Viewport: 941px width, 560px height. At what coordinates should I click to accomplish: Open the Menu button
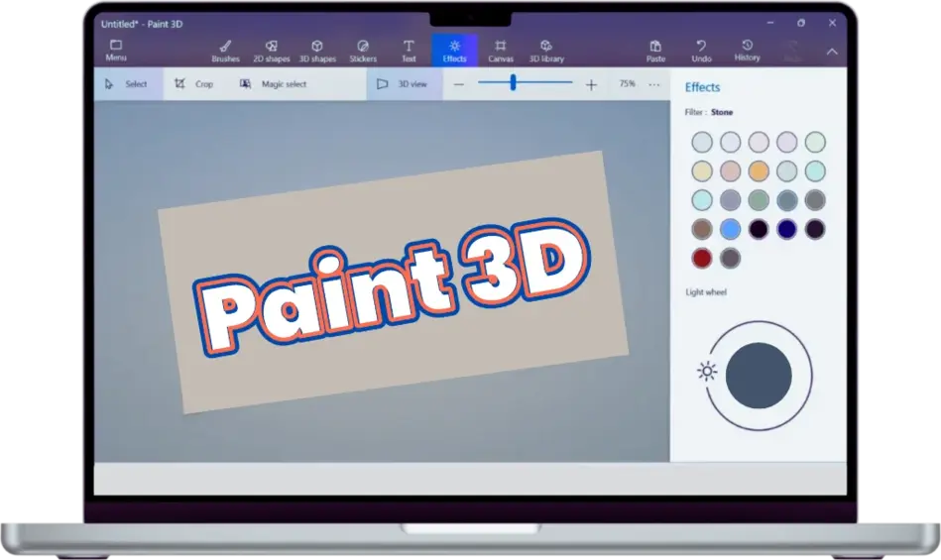[x=116, y=51]
